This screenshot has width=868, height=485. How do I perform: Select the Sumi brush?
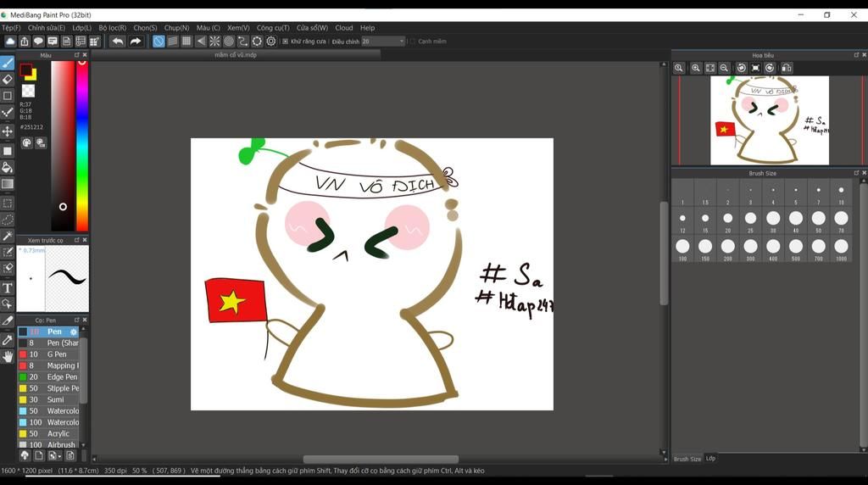(48, 399)
